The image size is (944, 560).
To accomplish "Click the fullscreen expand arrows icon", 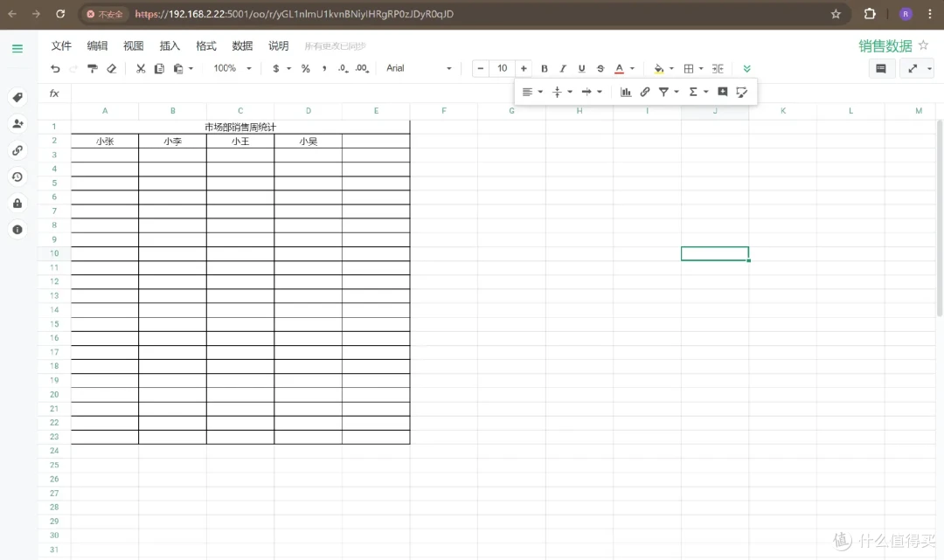I will (913, 68).
